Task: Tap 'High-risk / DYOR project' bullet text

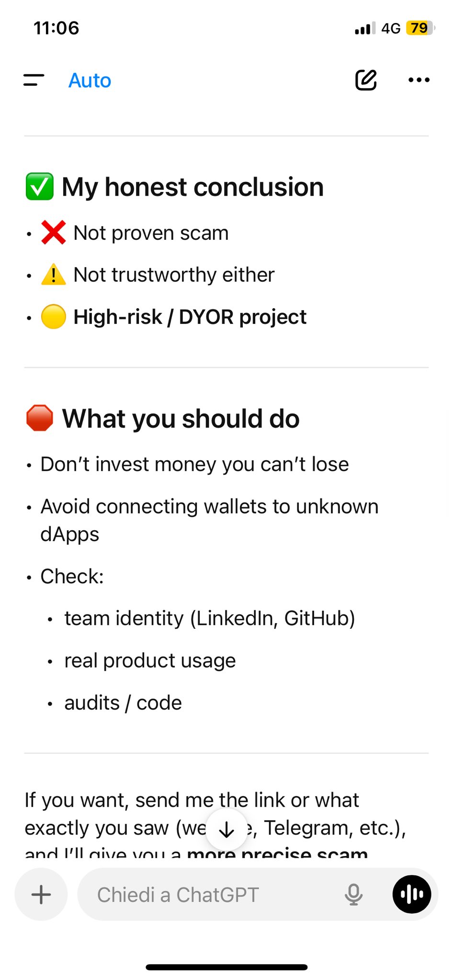Action: click(190, 317)
